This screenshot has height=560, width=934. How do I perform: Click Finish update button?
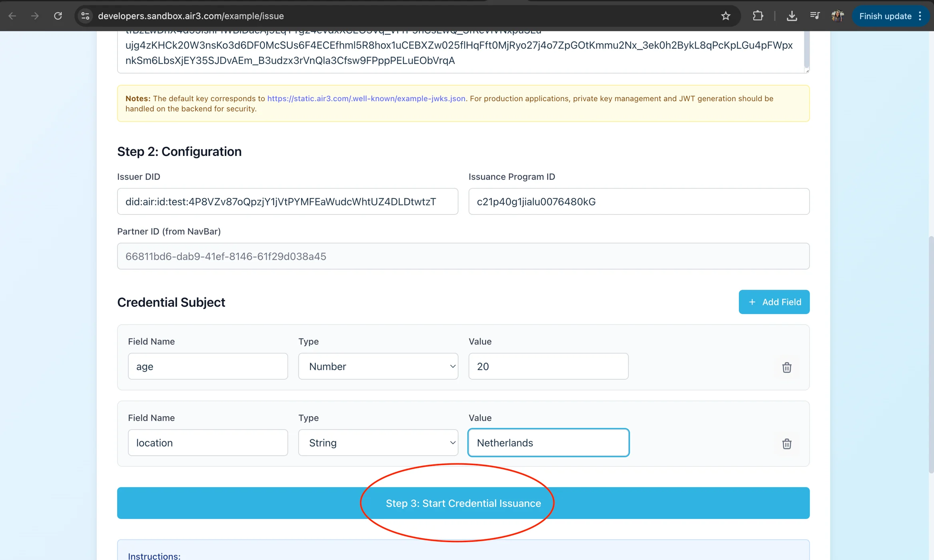point(885,16)
